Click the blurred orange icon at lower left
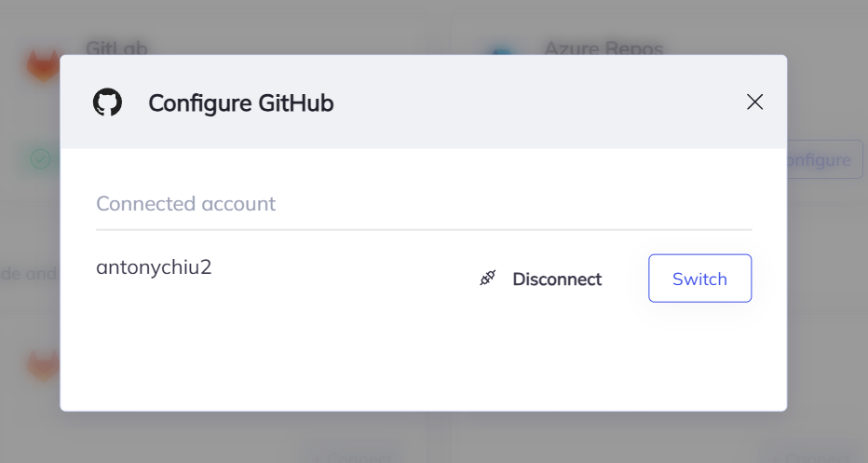868x463 pixels. (43, 365)
